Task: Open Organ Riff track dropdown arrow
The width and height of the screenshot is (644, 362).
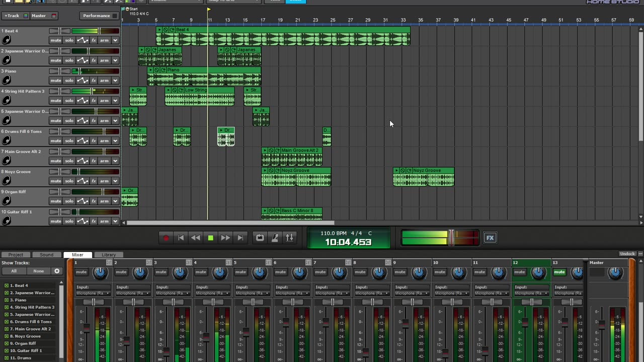Action: tap(115, 201)
